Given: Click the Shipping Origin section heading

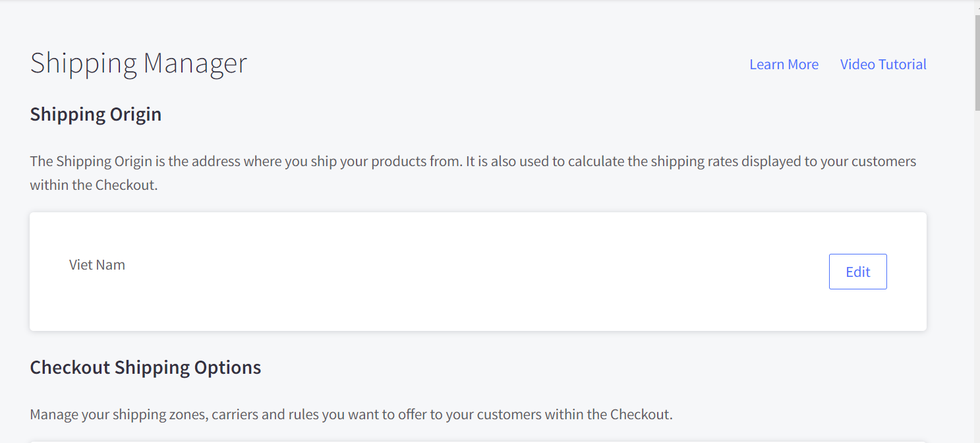Looking at the screenshot, I should (96, 114).
